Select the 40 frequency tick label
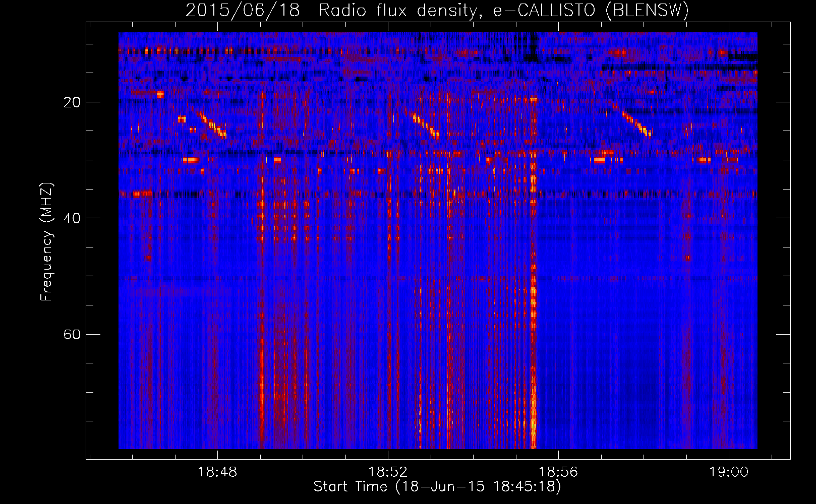The image size is (816, 504). tap(72, 218)
